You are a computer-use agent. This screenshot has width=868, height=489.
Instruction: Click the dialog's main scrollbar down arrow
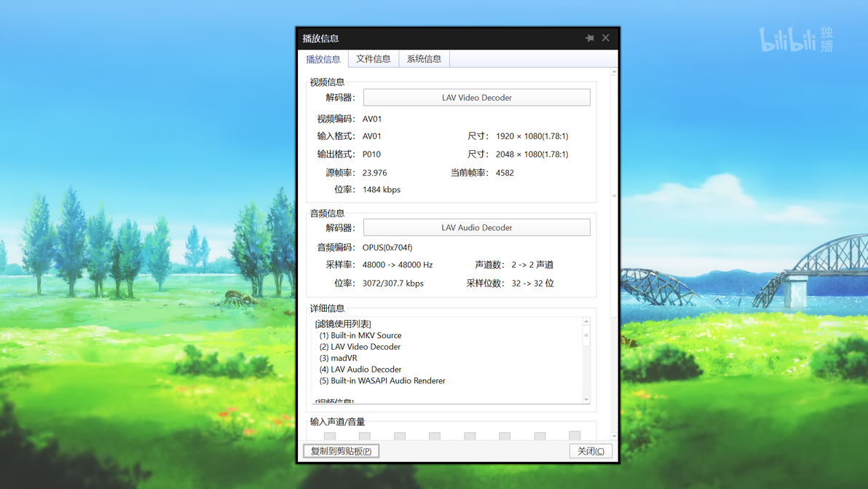pyautogui.click(x=614, y=437)
